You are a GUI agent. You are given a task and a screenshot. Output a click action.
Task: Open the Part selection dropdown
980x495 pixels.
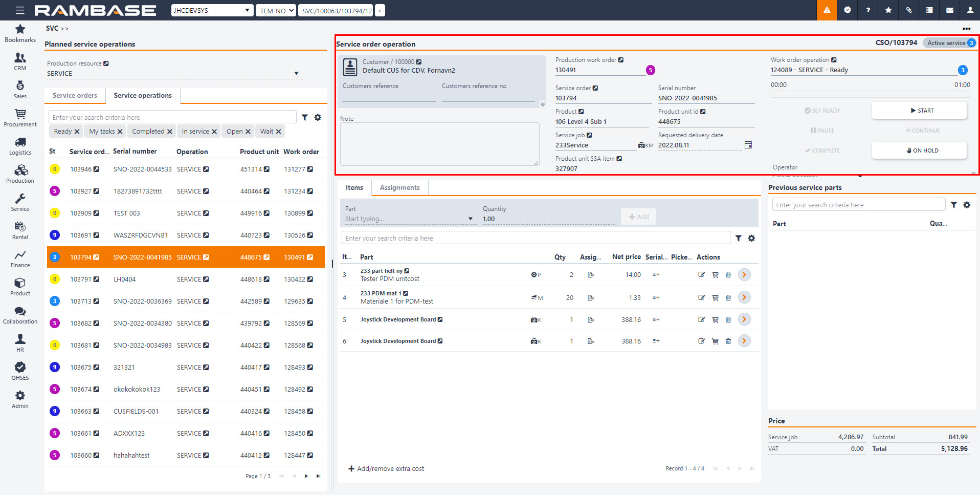click(x=470, y=219)
